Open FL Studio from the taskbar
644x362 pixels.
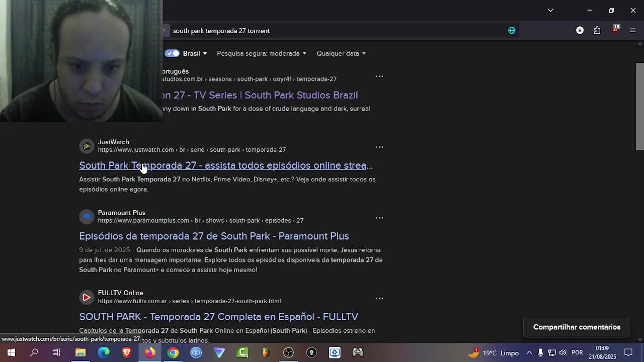point(266,353)
